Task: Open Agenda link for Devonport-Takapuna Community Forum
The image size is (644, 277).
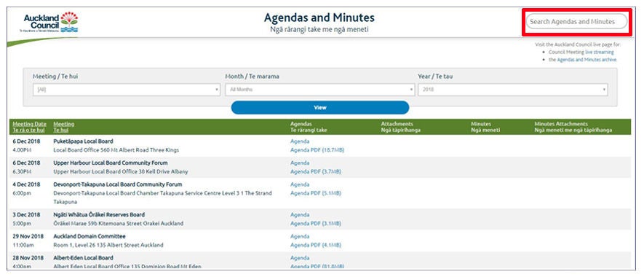Action: (x=300, y=184)
